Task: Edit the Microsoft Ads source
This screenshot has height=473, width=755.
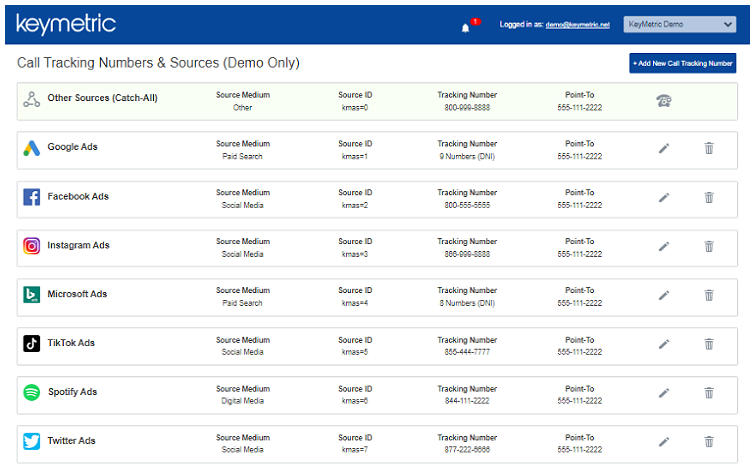Action: (x=664, y=295)
